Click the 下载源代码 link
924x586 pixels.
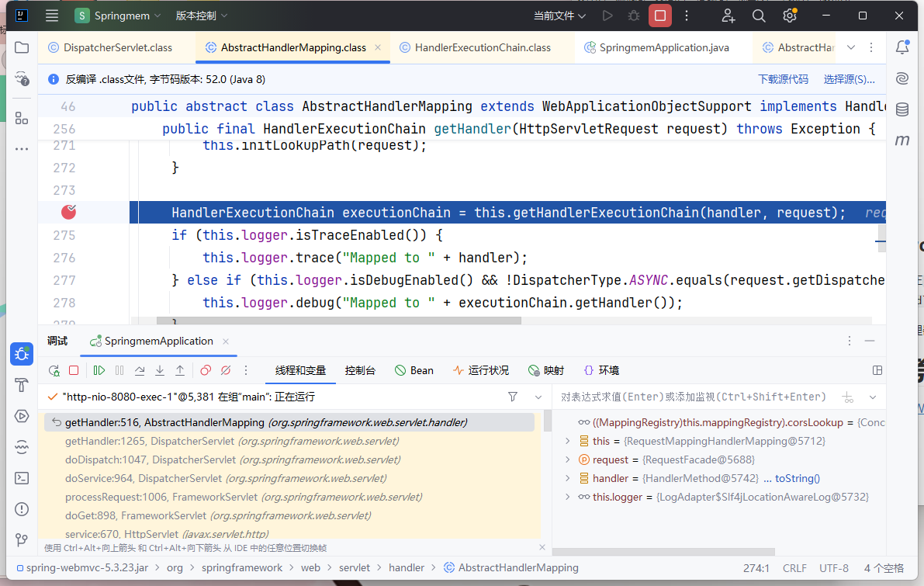pyautogui.click(x=782, y=79)
